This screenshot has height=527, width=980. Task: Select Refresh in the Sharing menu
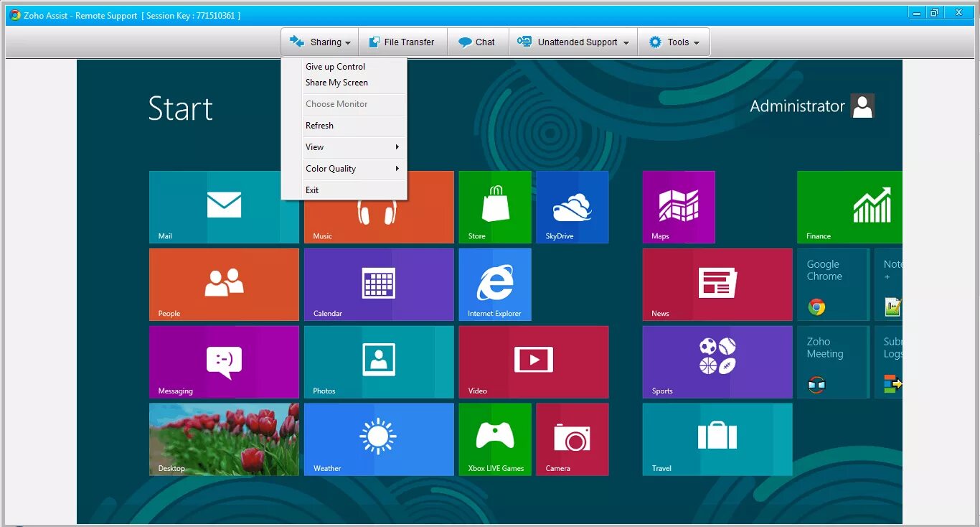[x=344, y=126]
